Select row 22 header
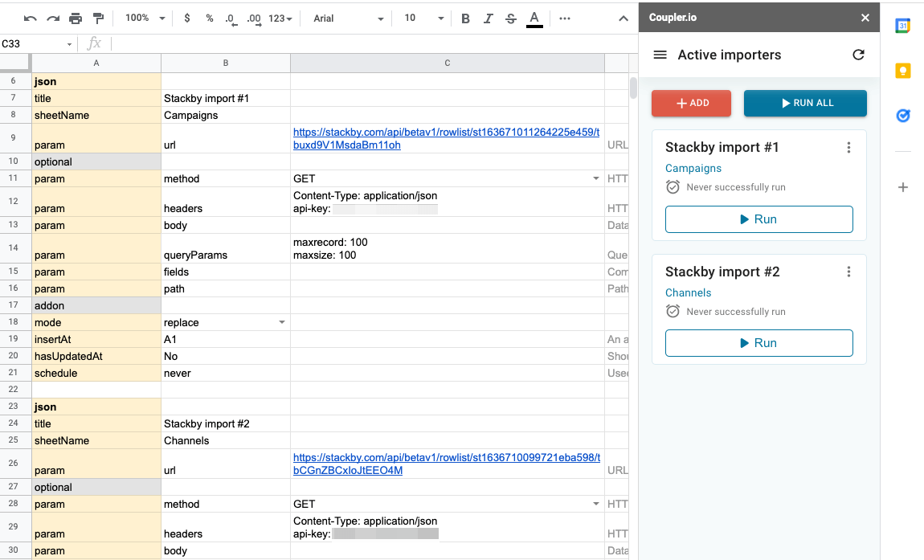The width and height of the screenshot is (924, 560). coord(14,389)
